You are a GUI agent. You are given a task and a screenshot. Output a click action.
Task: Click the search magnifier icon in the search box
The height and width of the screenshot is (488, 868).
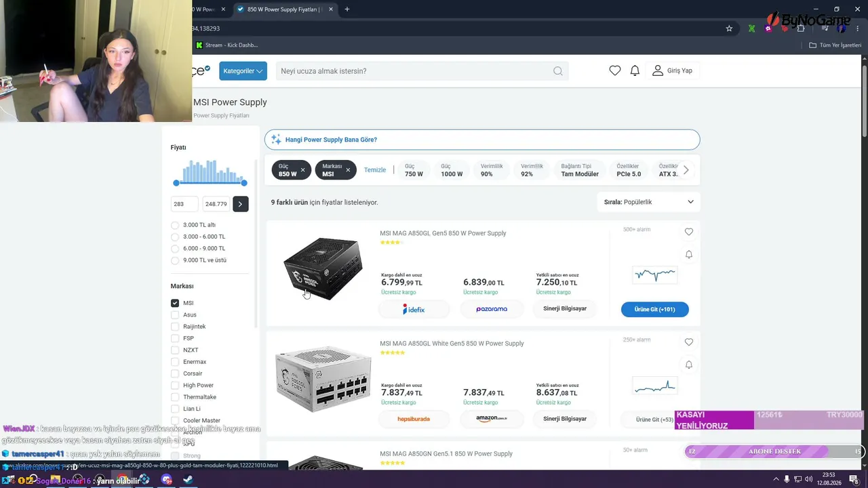(557, 71)
